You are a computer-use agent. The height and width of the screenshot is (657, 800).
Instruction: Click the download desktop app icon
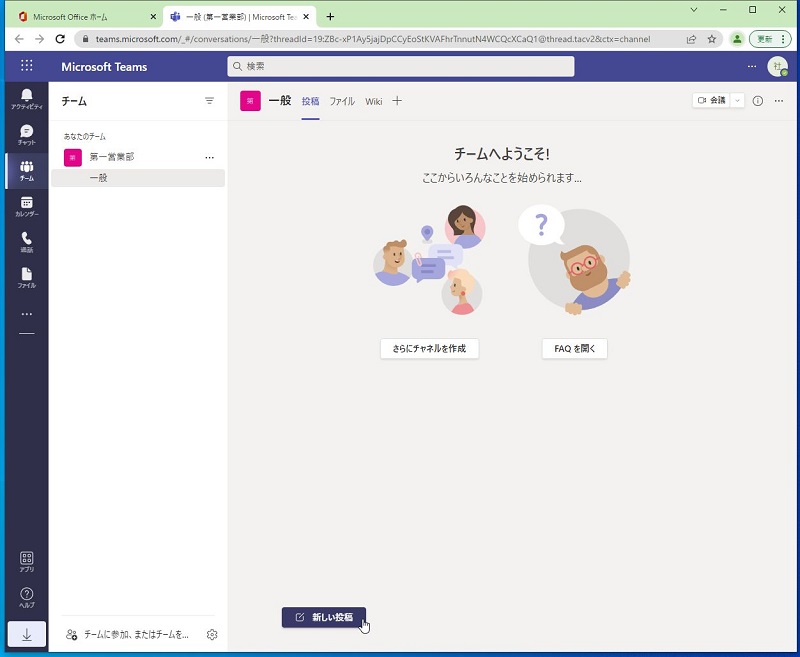pos(27,635)
